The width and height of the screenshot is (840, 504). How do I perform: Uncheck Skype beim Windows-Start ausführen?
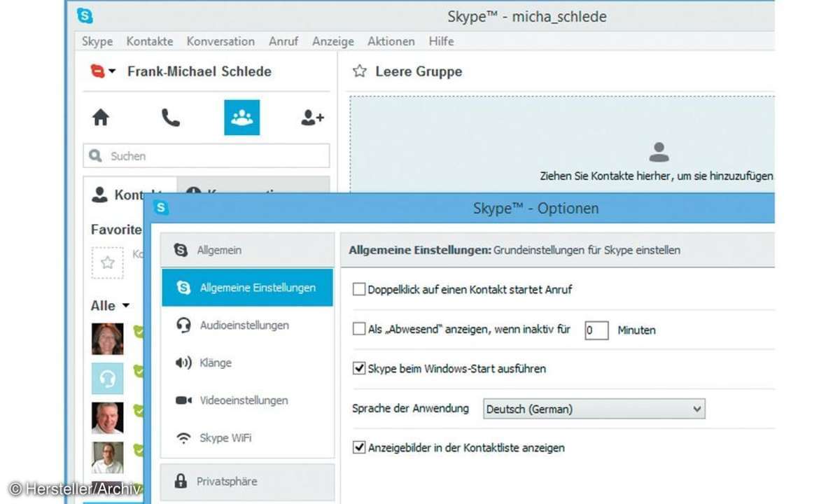(x=359, y=368)
